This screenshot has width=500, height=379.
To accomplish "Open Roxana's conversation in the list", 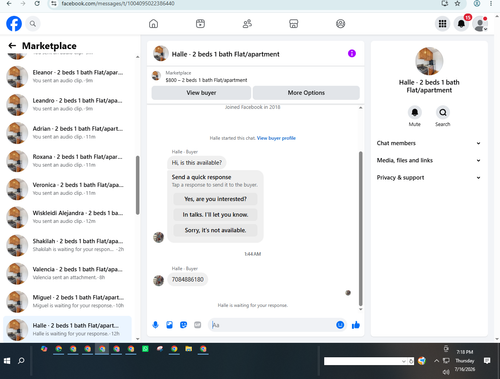I will [67, 161].
